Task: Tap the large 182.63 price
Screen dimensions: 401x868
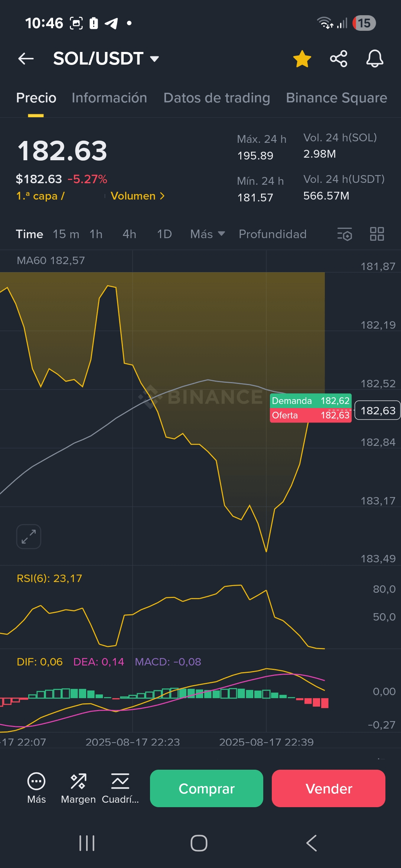Action: [62, 151]
